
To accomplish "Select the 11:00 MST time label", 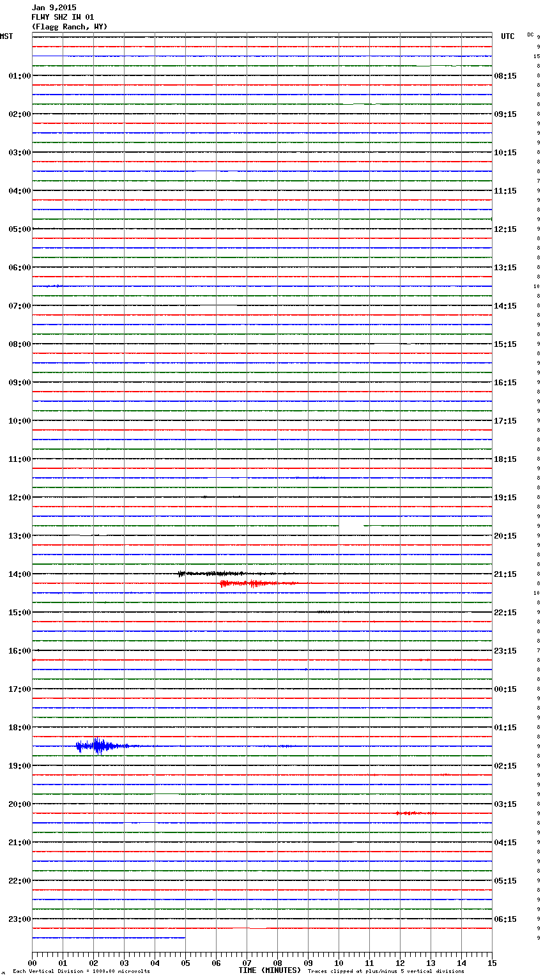I will tap(20, 459).
